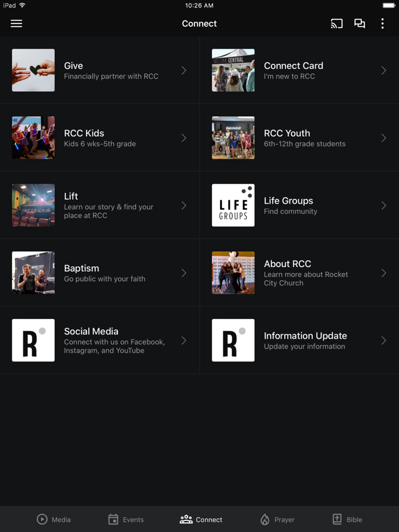Click 'Financially partner with RCC' text
399x532 pixels.
[x=111, y=76]
